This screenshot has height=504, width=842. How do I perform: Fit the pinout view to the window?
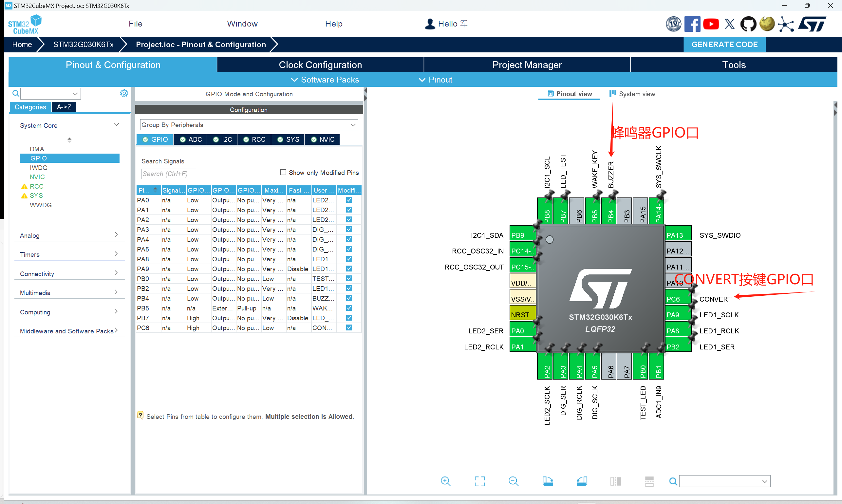click(479, 481)
